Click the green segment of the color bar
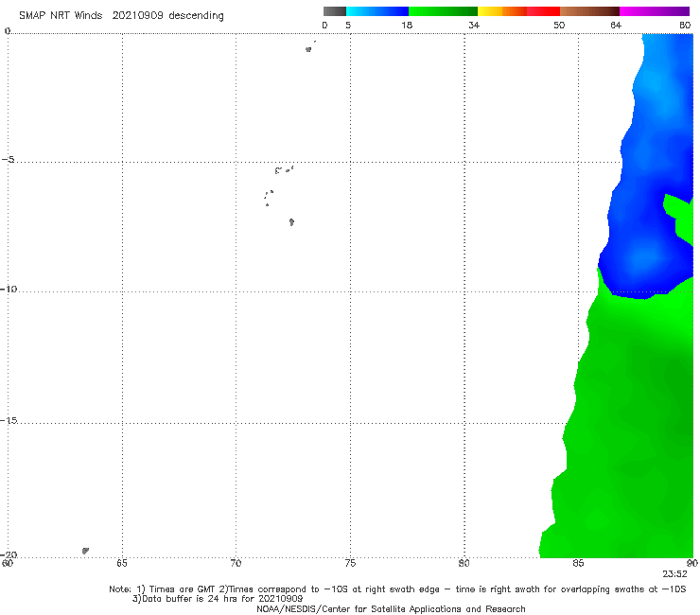 [x=443, y=11]
